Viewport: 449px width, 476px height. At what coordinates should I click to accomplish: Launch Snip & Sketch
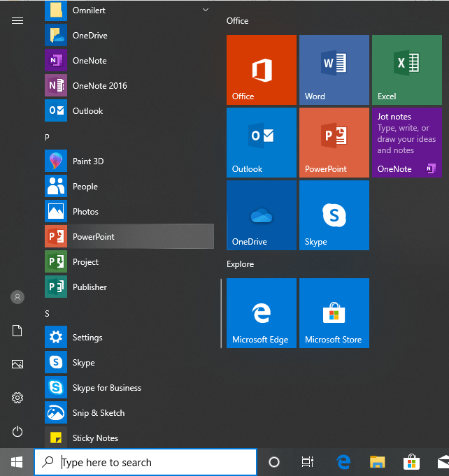pyautogui.click(x=129, y=413)
